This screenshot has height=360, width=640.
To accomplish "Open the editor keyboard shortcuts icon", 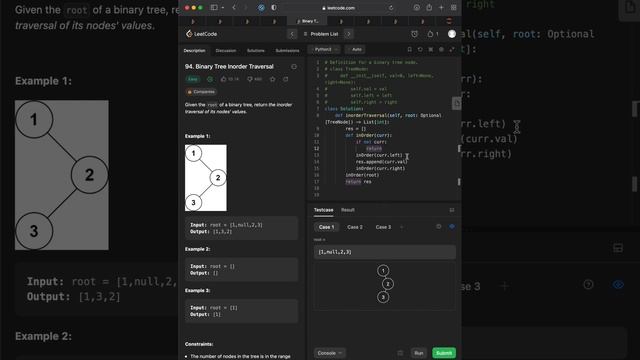I will pyautogui.click(x=431, y=49).
